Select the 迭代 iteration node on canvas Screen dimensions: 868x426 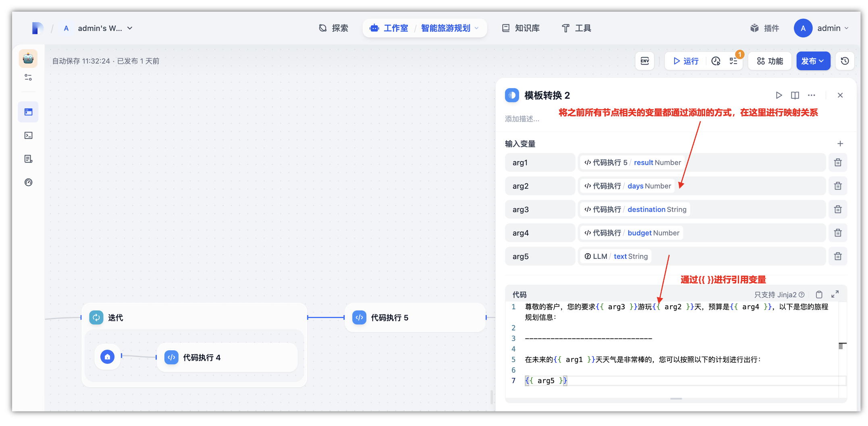pyautogui.click(x=194, y=318)
